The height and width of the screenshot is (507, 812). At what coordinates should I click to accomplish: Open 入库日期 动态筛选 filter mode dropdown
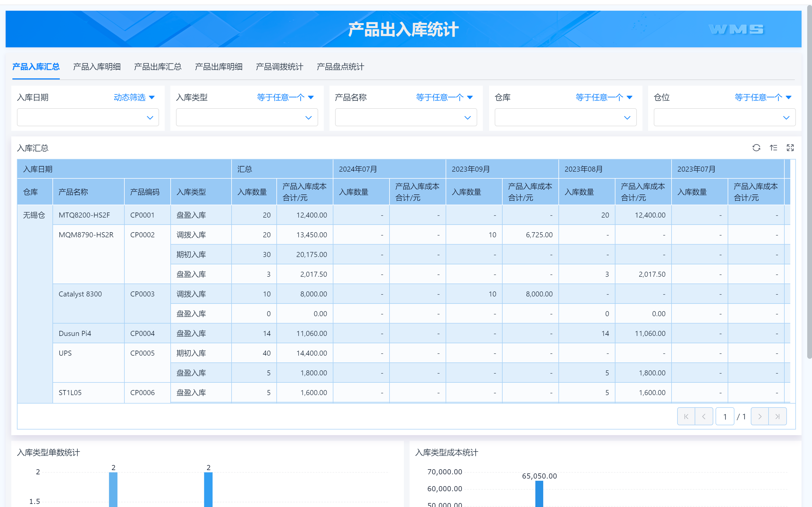click(x=134, y=97)
